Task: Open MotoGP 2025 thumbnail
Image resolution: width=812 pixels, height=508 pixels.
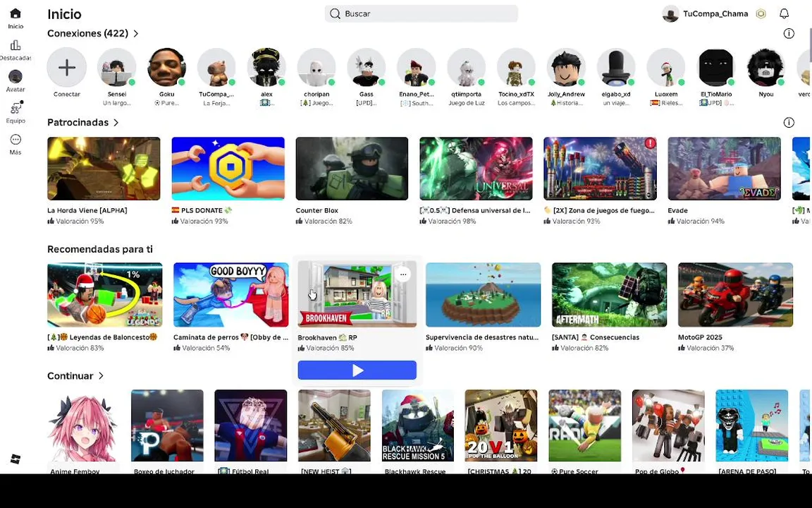Action: (735, 294)
